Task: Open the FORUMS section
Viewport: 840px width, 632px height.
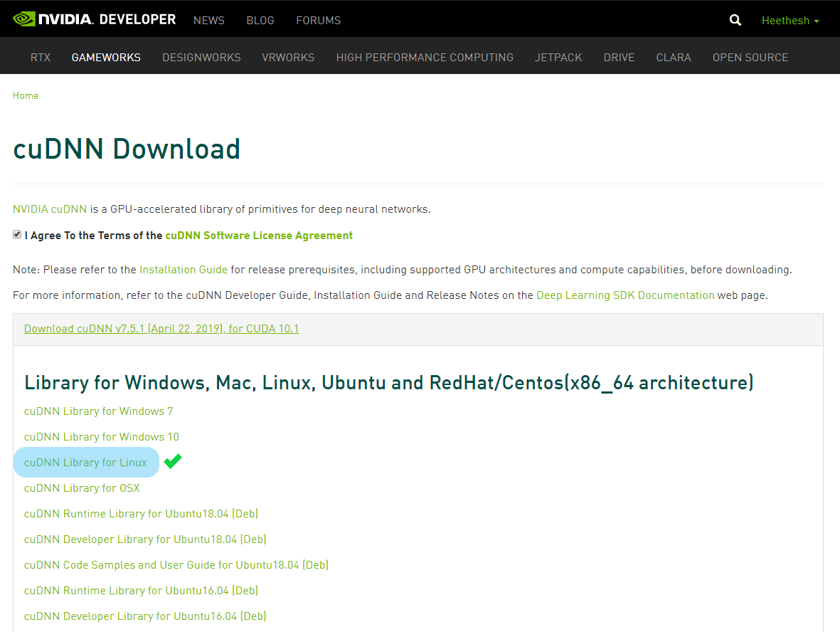Action: coord(318,21)
